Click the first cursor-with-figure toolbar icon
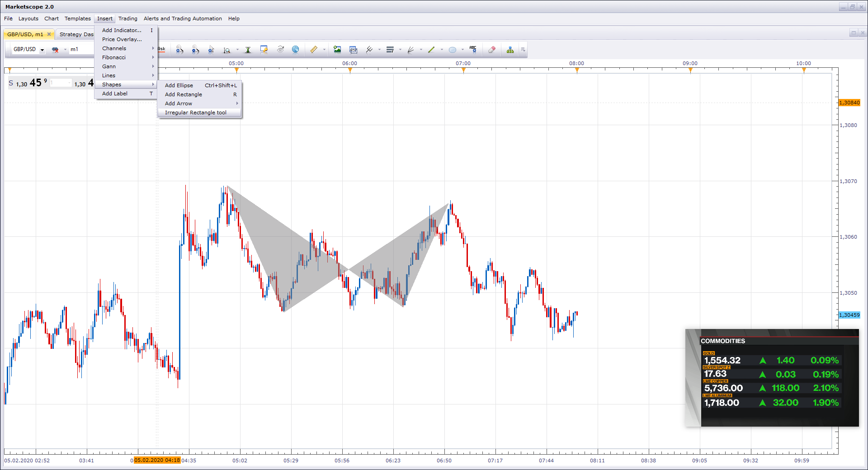 pyautogui.click(x=179, y=50)
